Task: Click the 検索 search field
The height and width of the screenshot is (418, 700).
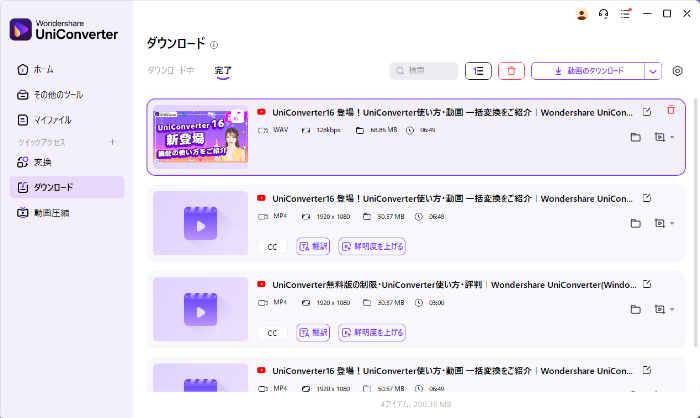Action: (424, 71)
